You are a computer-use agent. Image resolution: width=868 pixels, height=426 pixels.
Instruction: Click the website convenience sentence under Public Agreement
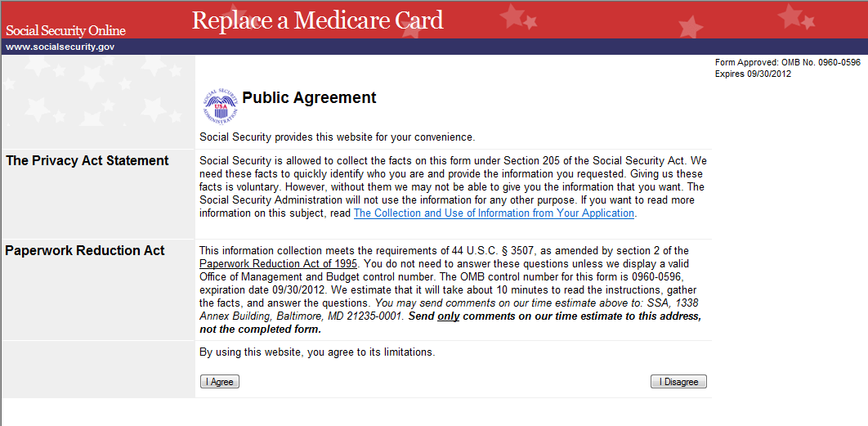tap(337, 137)
